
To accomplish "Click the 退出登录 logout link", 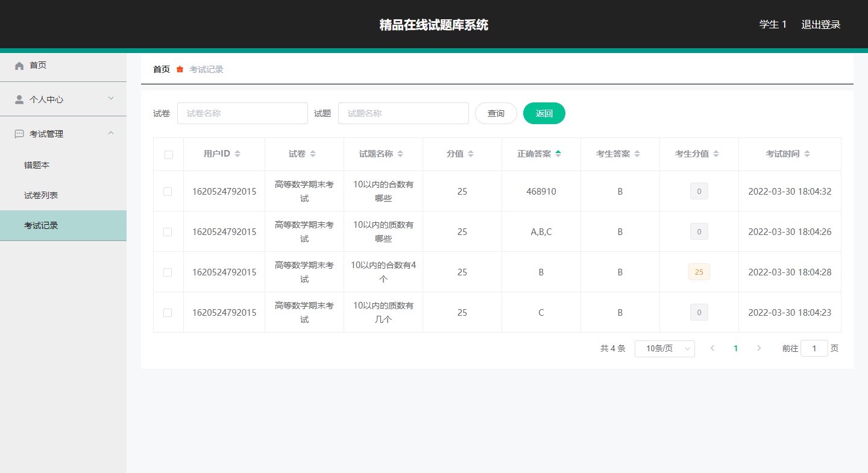I will click(x=820, y=25).
